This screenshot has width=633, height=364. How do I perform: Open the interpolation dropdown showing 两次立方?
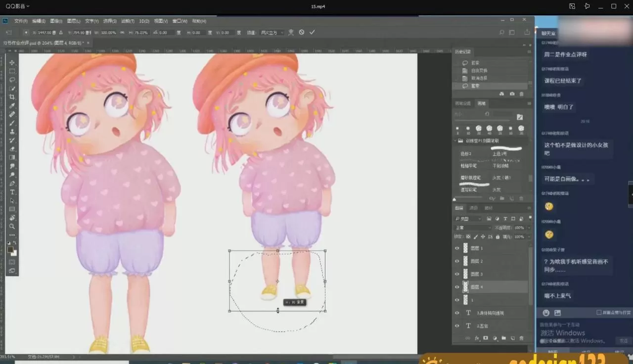[271, 33]
